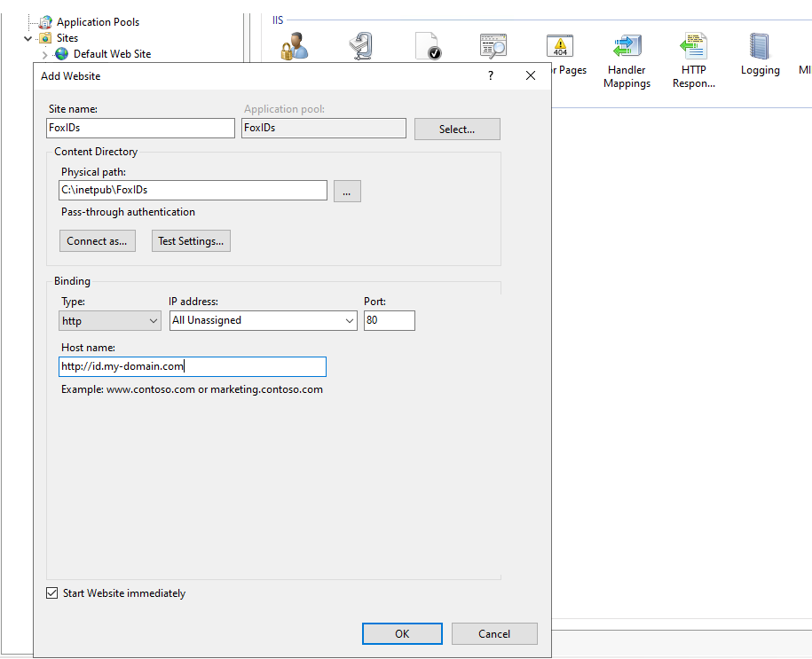Browse physical path using ellipsis button
Screen dimensions: 812x659
tap(347, 191)
